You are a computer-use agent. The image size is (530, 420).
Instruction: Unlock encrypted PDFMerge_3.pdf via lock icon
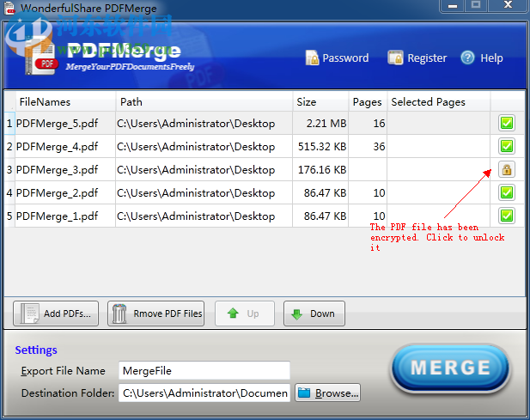point(506,169)
